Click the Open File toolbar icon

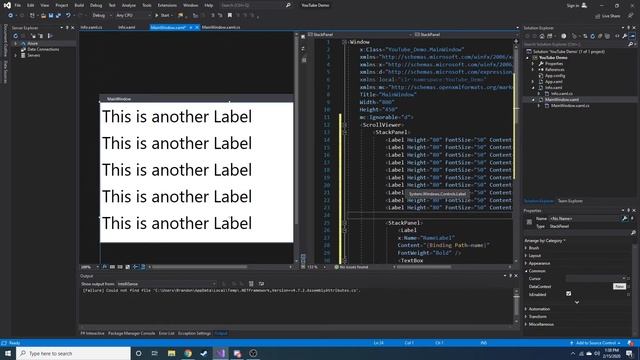(43, 16)
